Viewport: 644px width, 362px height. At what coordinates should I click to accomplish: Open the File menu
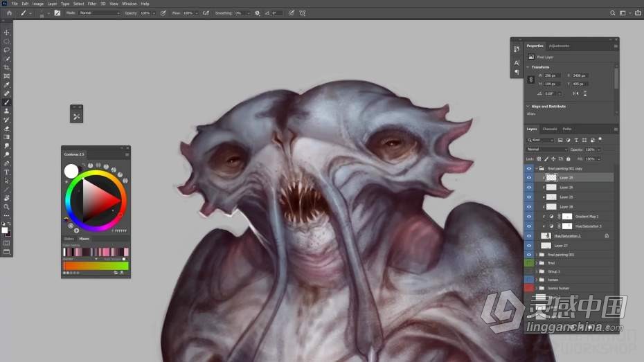click(15, 3)
